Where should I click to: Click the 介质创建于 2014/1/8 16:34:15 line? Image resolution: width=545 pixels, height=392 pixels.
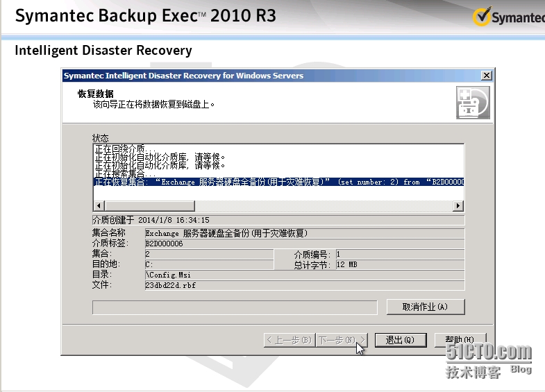pyautogui.click(x=278, y=220)
